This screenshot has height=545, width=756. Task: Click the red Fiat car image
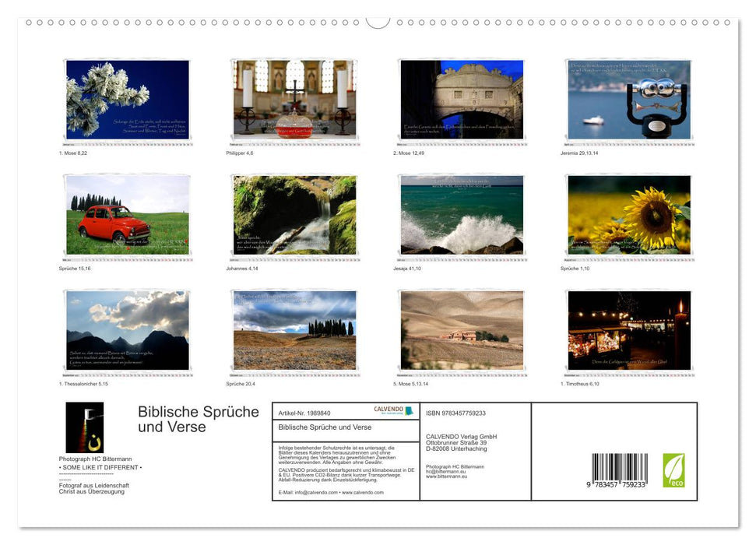click(x=125, y=216)
